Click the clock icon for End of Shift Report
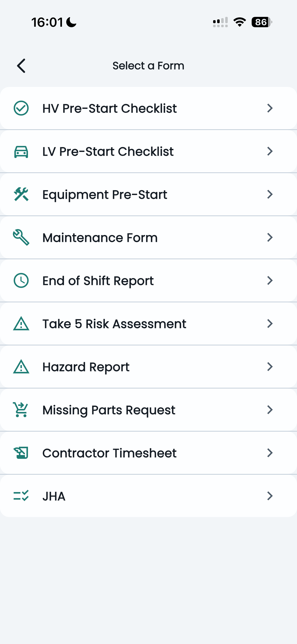Viewport: 297px width, 644px height. point(21,280)
